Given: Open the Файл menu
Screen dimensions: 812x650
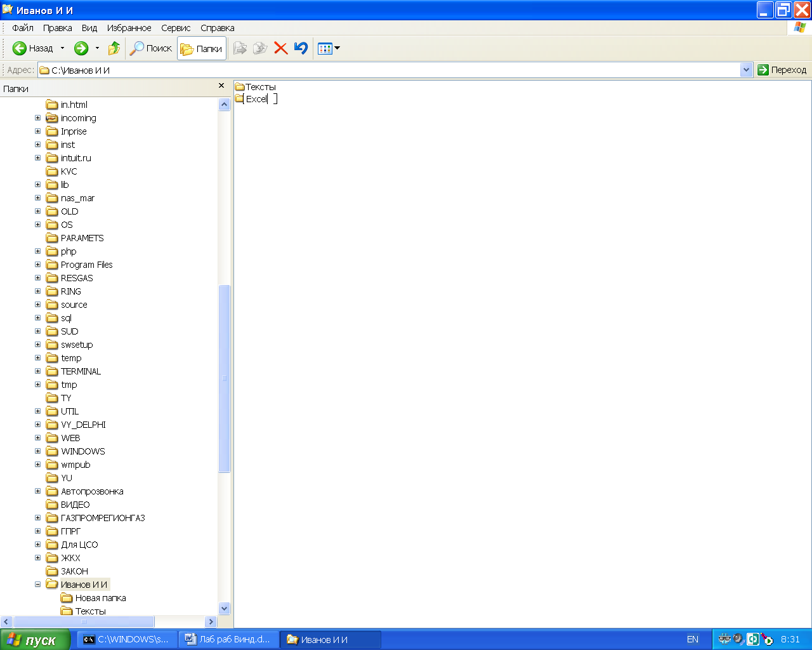Looking at the screenshot, I should 23,28.
